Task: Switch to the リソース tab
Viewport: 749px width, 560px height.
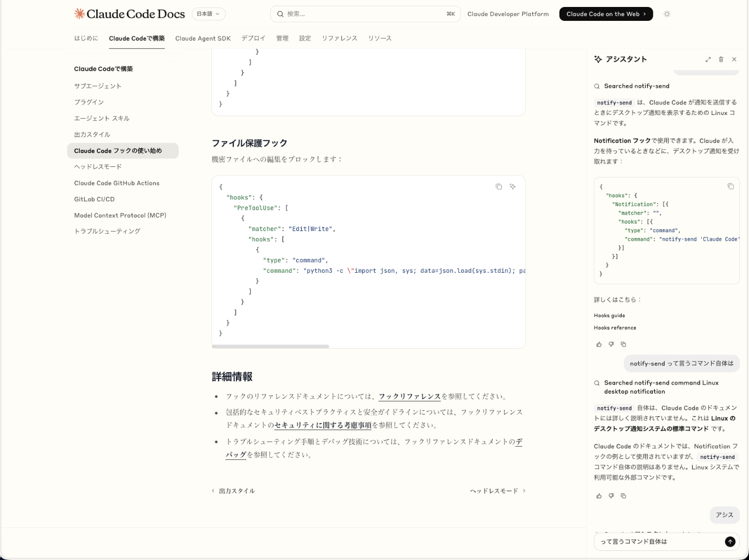Action: pyautogui.click(x=380, y=39)
